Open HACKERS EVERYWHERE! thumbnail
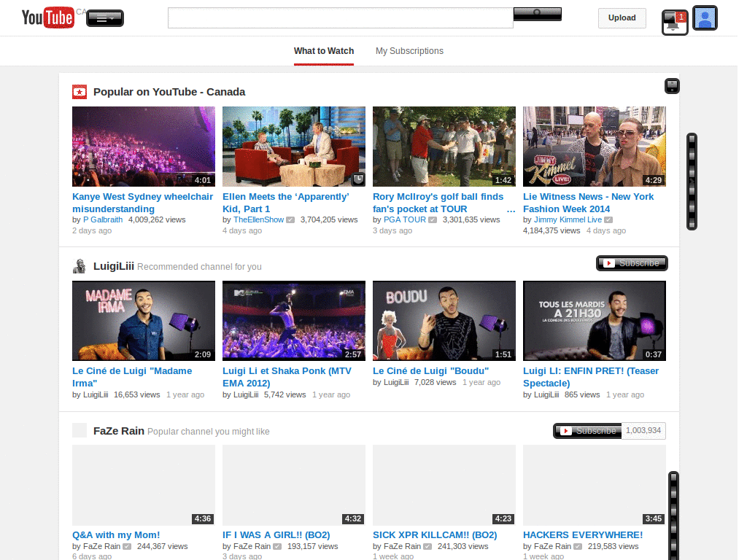747x560 pixels. tap(594, 485)
